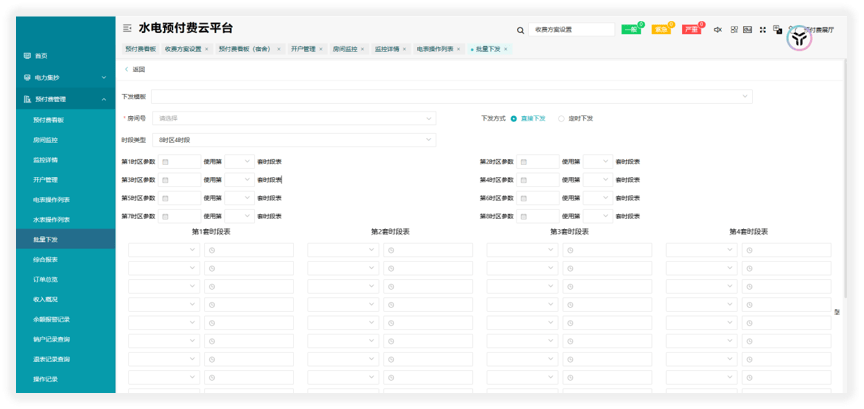The width and height of the screenshot is (864, 409).
Task: Select the 直接下发 radio option
Action: click(x=514, y=118)
